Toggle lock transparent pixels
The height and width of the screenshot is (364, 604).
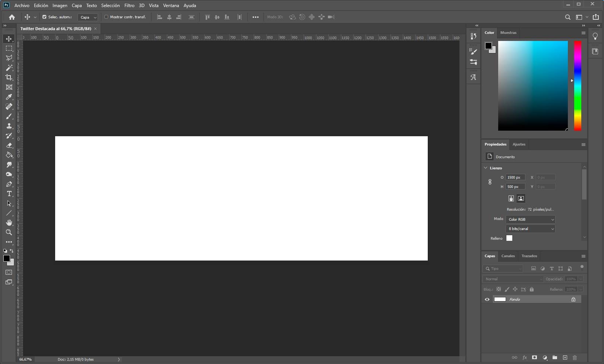(x=499, y=289)
